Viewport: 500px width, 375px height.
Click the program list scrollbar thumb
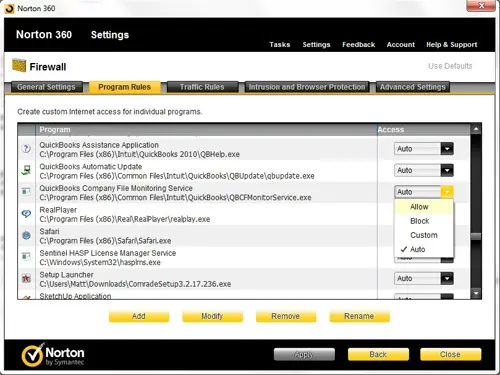point(476,236)
